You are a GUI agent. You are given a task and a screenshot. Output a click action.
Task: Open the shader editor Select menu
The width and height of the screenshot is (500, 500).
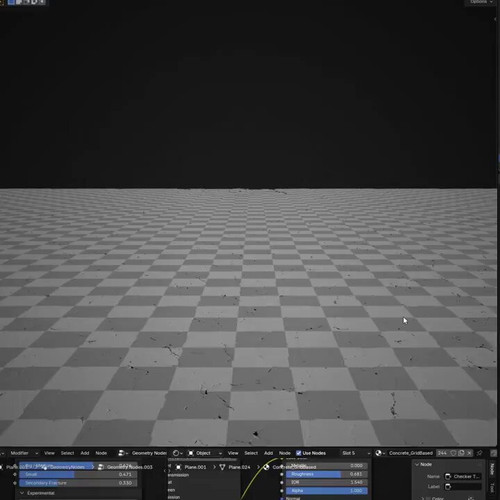pos(251,453)
